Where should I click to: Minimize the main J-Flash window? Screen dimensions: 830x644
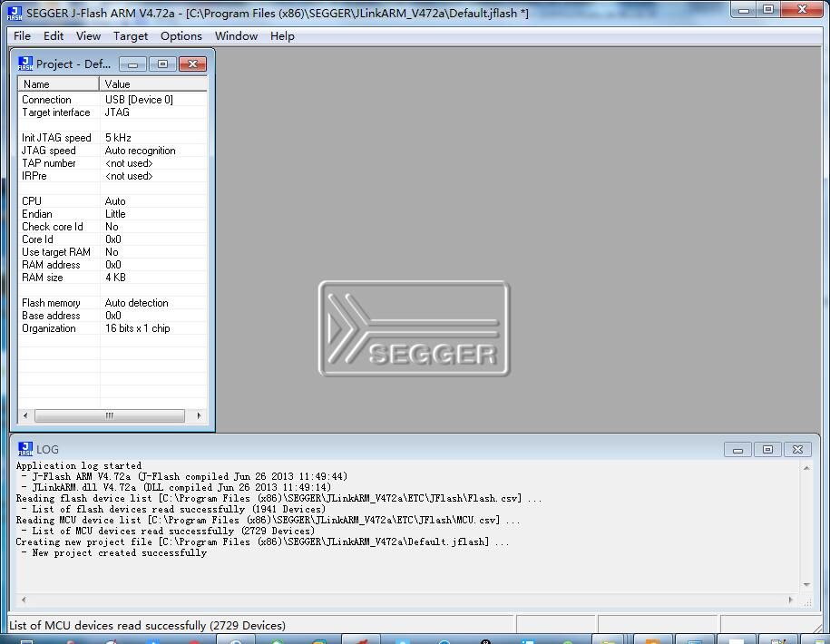point(743,10)
